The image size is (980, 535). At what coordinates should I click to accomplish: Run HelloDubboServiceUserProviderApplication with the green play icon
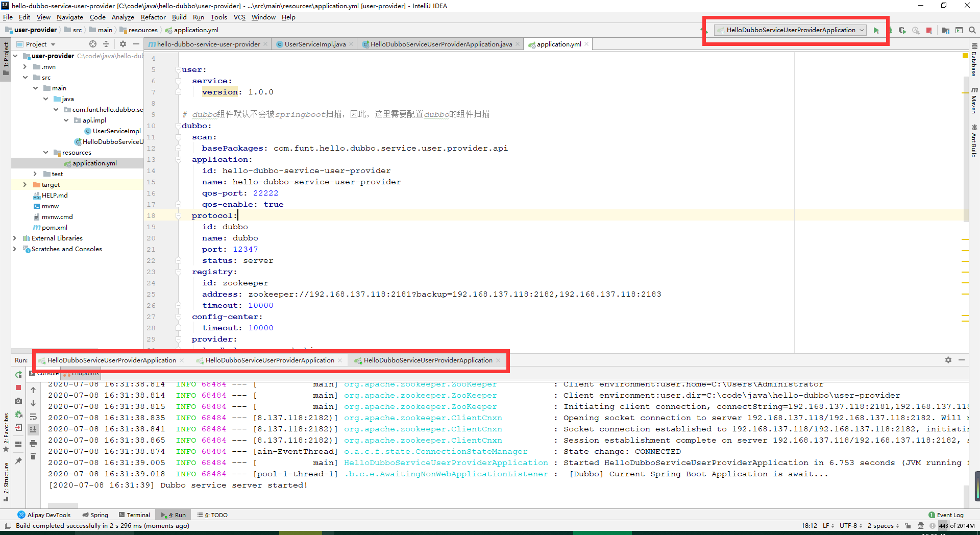(x=876, y=30)
